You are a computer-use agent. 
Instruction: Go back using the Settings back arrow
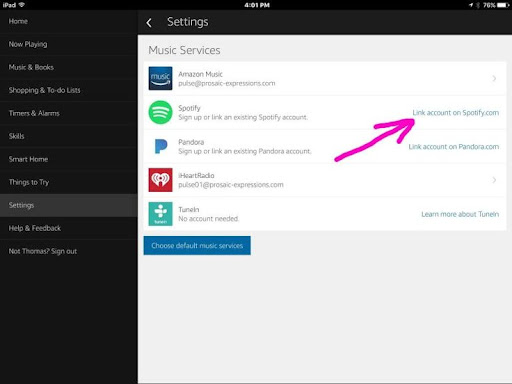click(149, 23)
